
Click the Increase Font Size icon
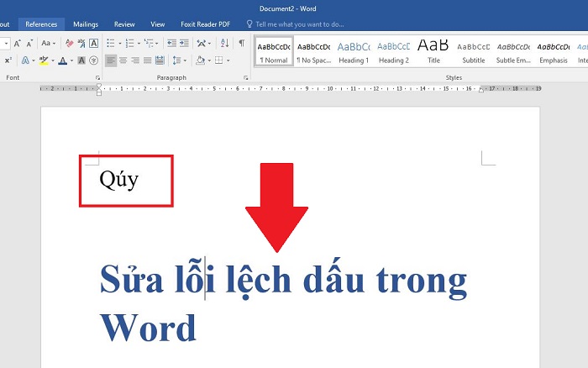18,43
